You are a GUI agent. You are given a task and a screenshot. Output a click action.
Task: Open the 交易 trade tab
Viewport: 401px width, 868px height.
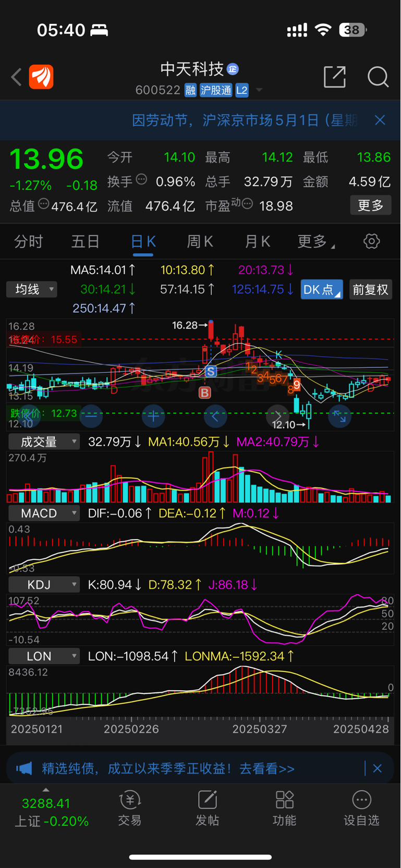point(130,808)
